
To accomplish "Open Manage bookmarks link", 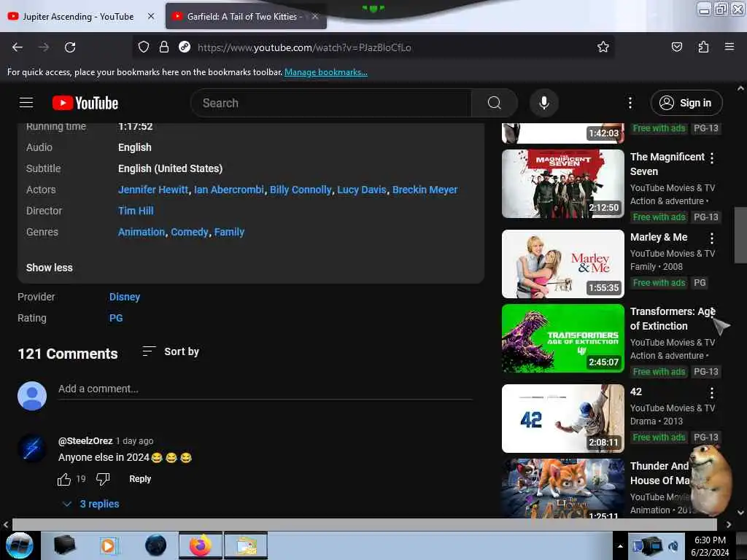I will [326, 72].
